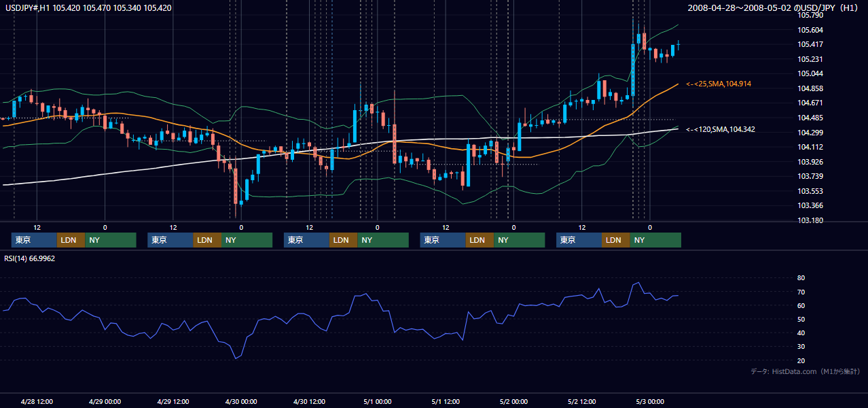The height and width of the screenshot is (408, 868).
Task: Click RSI scale level 60
Action: (x=801, y=305)
